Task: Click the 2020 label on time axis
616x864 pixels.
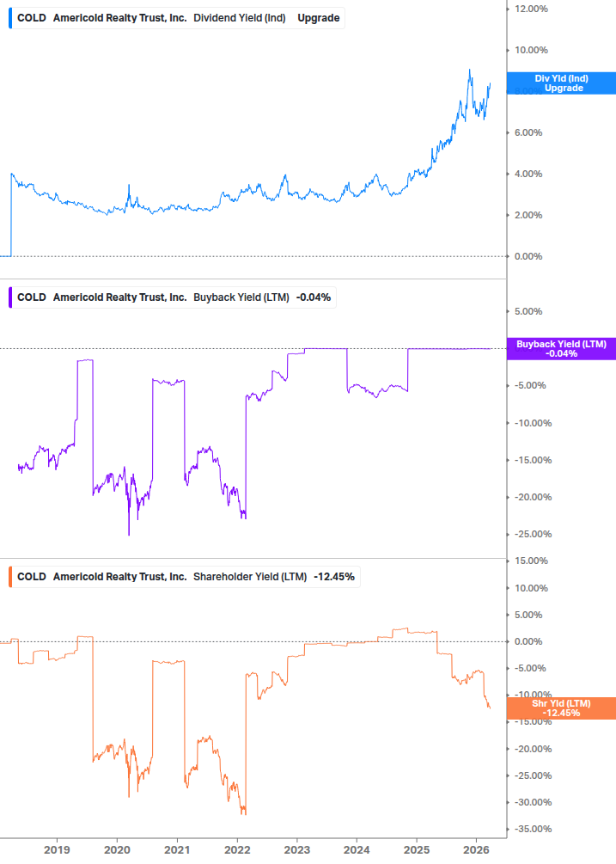Action: [117, 849]
